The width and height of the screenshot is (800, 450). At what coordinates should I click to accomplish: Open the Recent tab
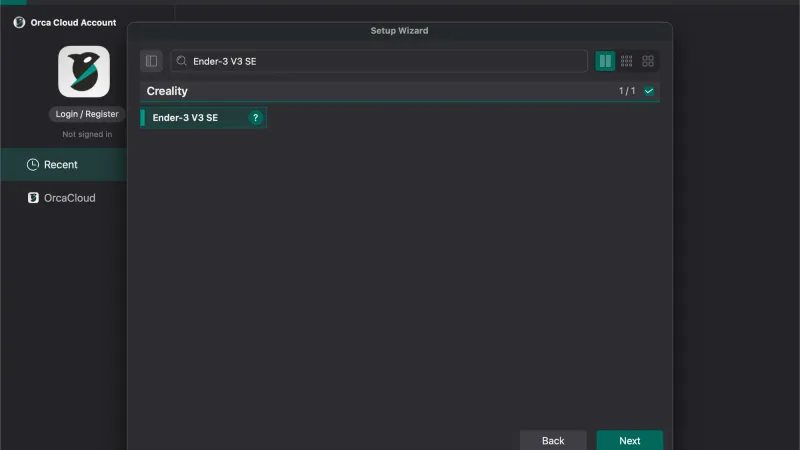click(x=63, y=165)
